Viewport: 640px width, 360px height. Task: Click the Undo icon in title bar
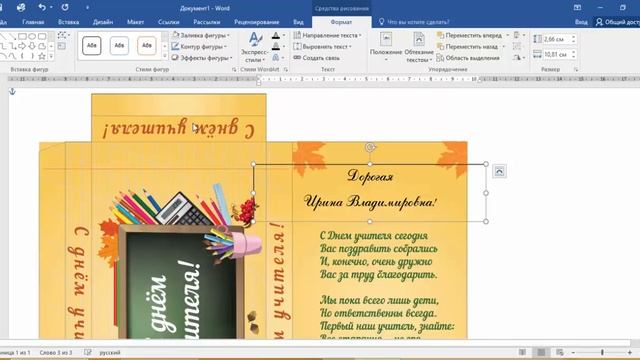pyautogui.click(x=42, y=7)
